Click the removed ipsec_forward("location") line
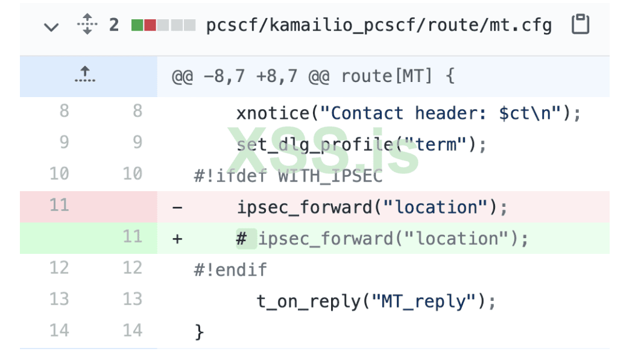The width and height of the screenshot is (644, 363). [x=372, y=207]
